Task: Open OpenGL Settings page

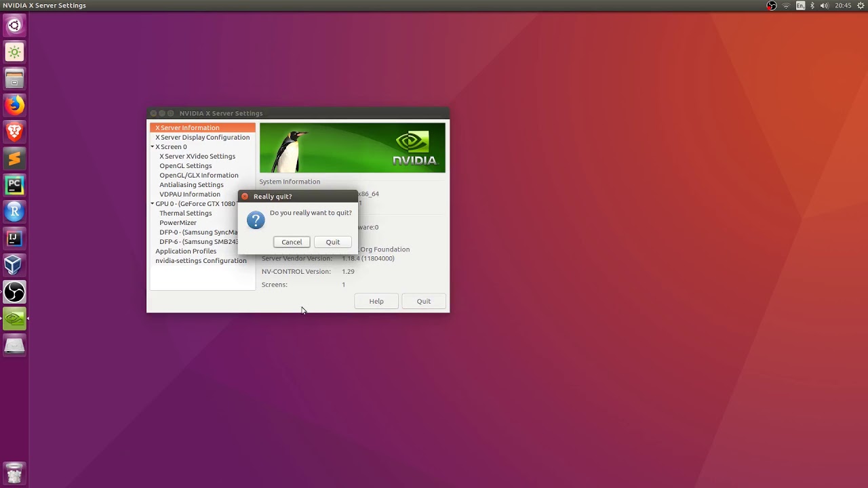Action: [x=186, y=165]
